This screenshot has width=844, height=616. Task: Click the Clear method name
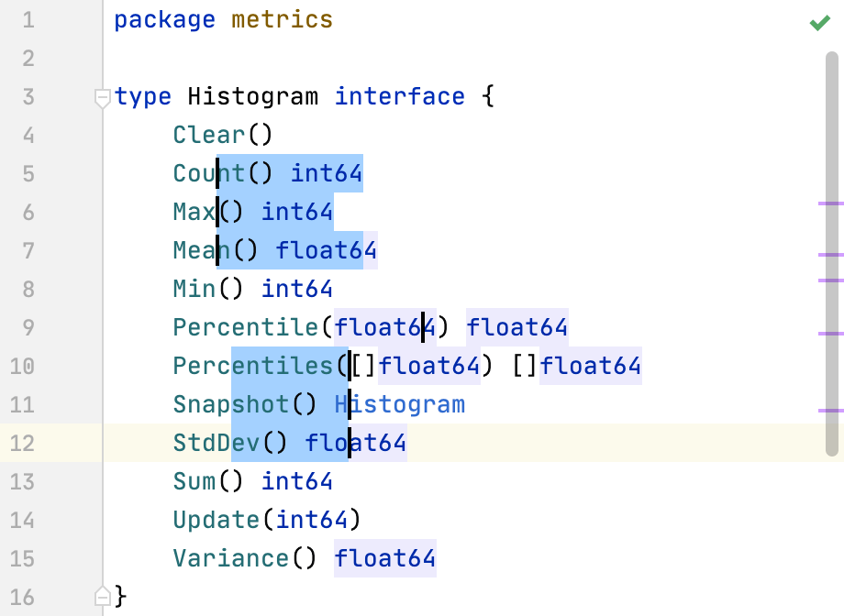[208, 134]
